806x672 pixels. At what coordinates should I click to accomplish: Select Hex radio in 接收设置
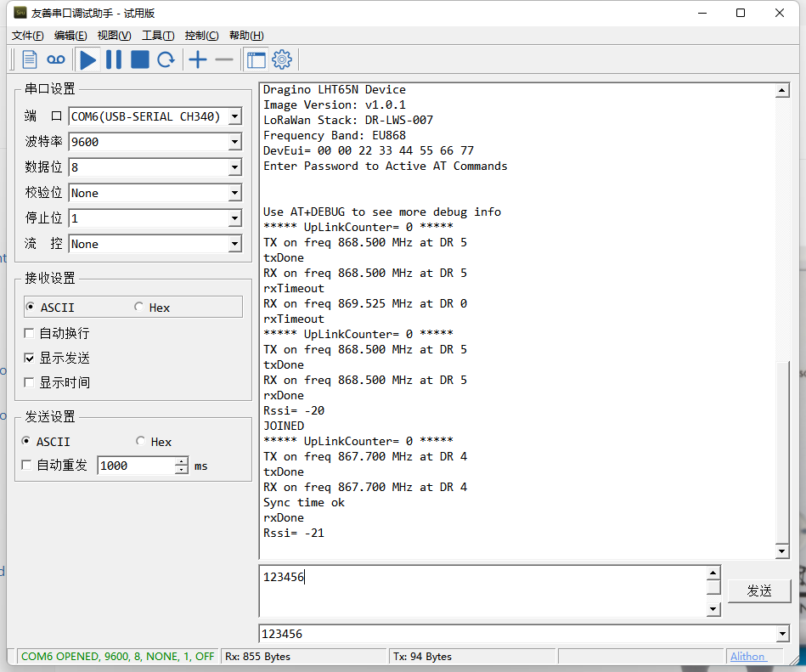pos(138,307)
